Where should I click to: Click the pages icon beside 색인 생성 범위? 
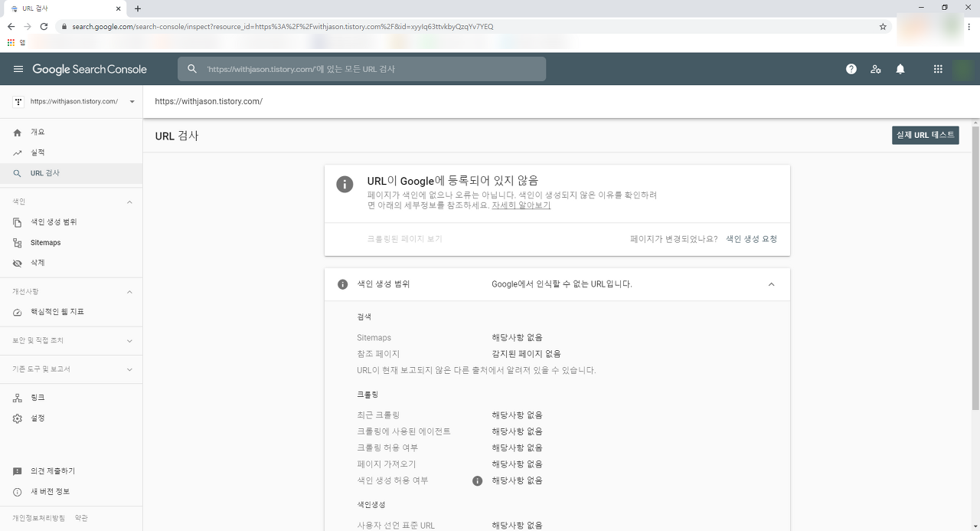[18, 222]
